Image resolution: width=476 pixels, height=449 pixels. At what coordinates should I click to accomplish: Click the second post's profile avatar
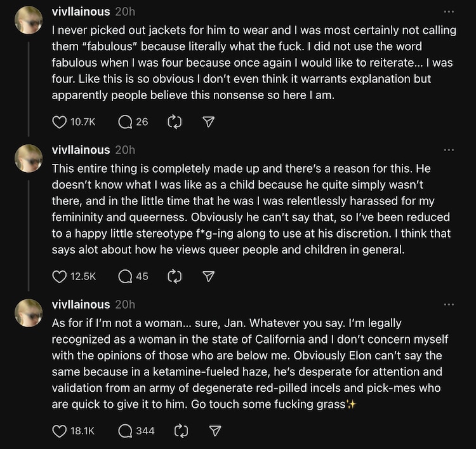click(x=29, y=159)
